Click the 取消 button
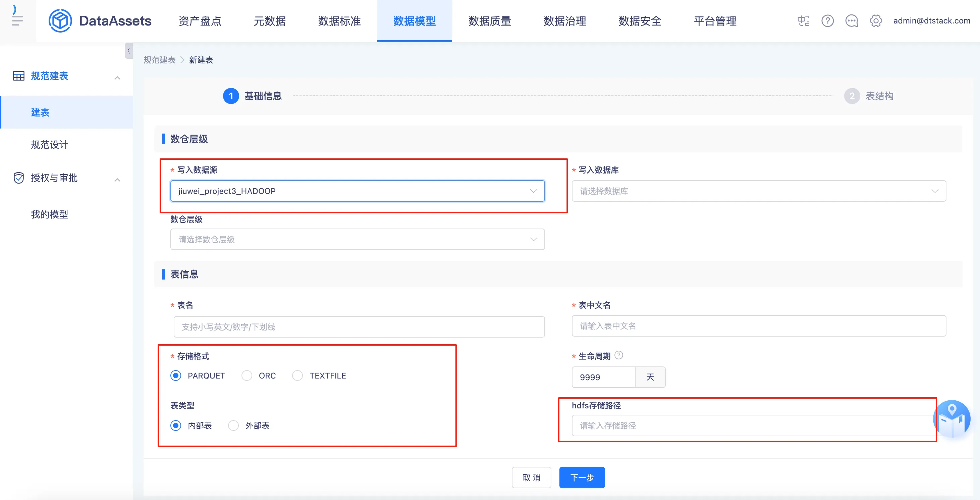 [531, 478]
